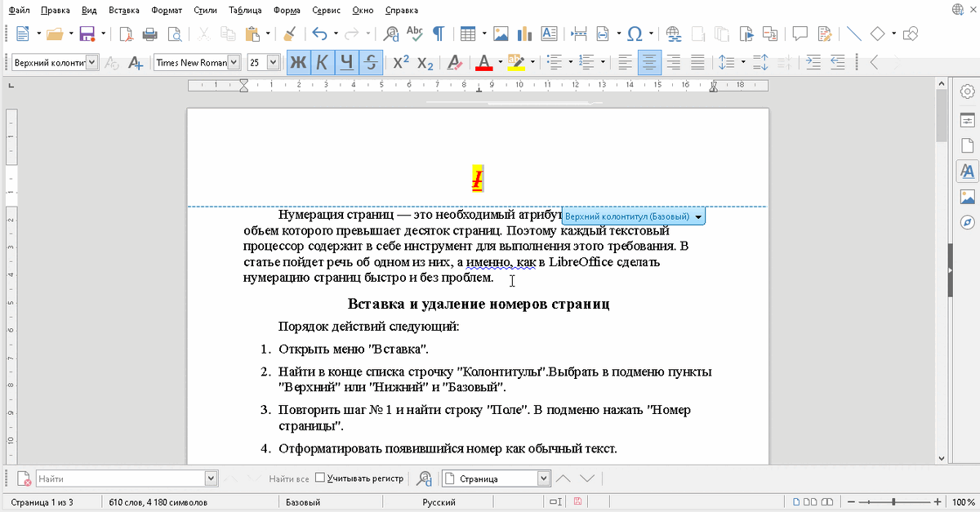Image resolution: width=980 pixels, height=512 pixels.
Task: Align paragraph to the left
Action: point(625,62)
